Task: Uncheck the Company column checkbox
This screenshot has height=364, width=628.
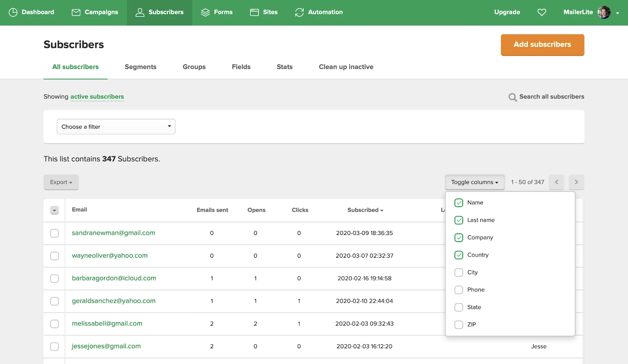Action: [x=459, y=238]
